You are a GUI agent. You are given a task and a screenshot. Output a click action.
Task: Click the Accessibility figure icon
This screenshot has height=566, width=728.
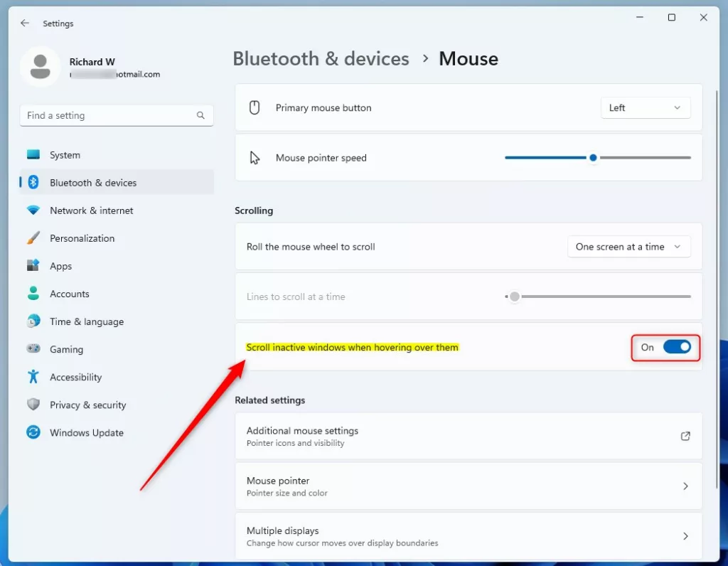[33, 377]
